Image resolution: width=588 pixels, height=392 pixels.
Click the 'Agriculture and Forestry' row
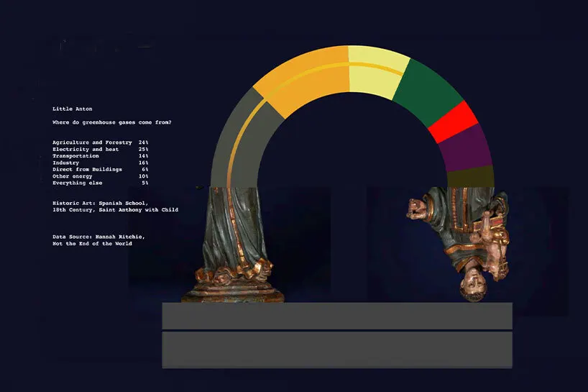pyautogui.click(x=101, y=142)
